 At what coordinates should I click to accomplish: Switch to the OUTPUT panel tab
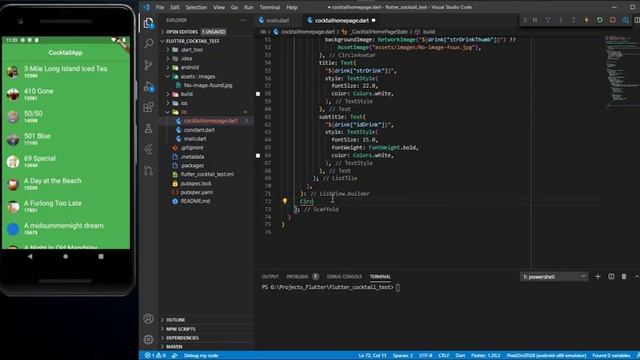pos(270,277)
